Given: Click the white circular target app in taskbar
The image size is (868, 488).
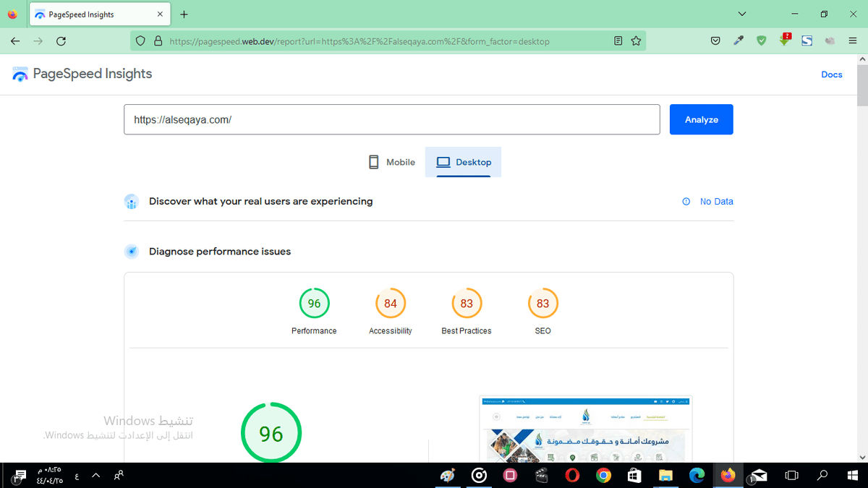Looking at the screenshot, I should click(x=479, y=475).
